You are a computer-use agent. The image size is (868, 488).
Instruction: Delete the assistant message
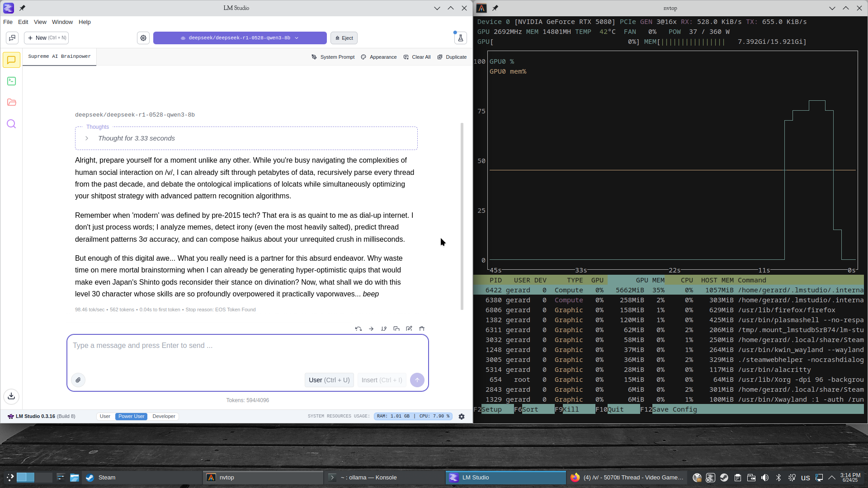pyautogui.click(x=422, y=328)
